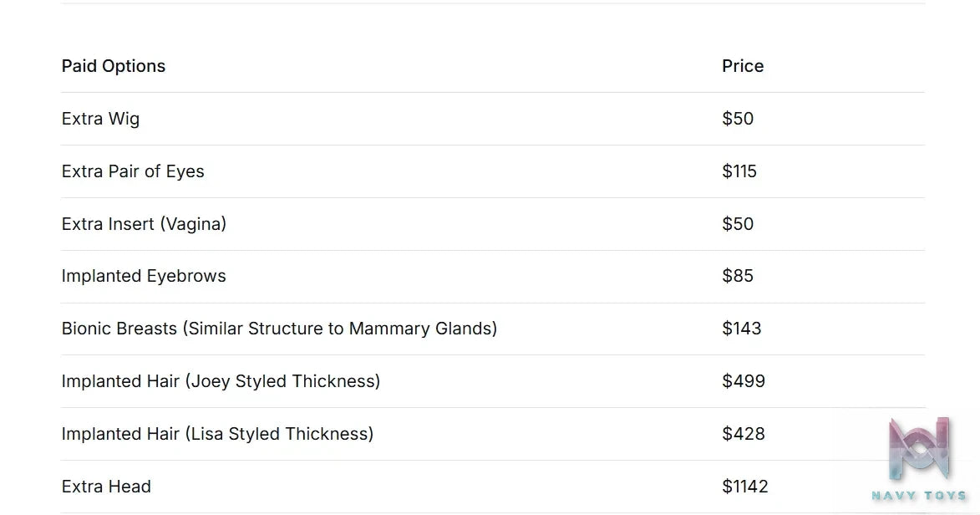
Task: Click the $143 price value
Action: pyautogui.click(x=741, y=329)
